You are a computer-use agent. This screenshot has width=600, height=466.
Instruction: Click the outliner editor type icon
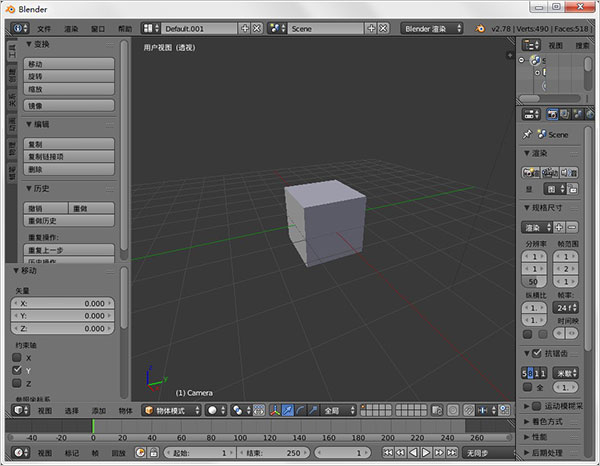(530, 45)
